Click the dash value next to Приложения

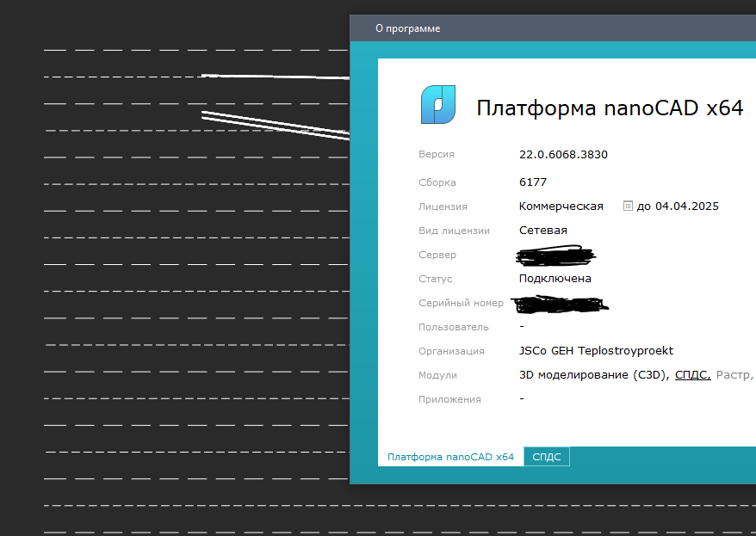coord(522,398)
